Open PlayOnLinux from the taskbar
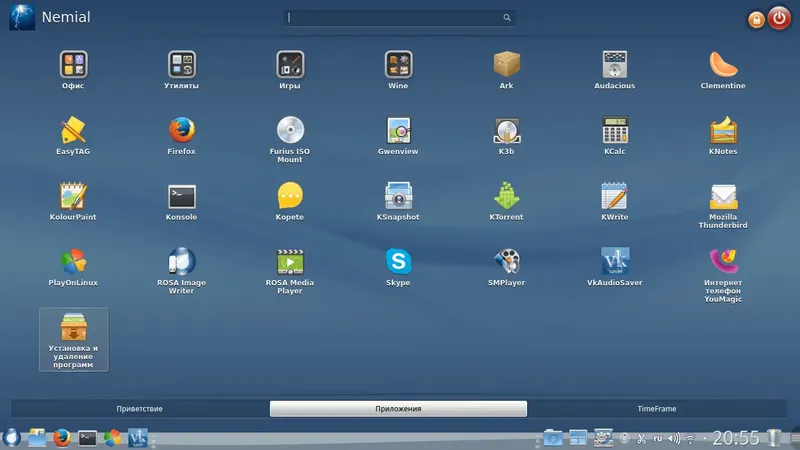Image resolution: width=800 pixels, height=450 pixels. click(113, 438)
